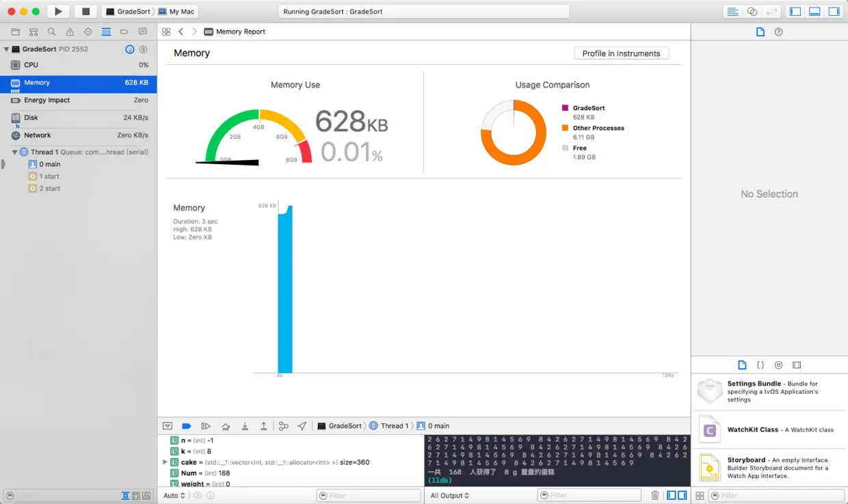Click the Run (play) button
The image size is (848, 504).
point(58,12)
